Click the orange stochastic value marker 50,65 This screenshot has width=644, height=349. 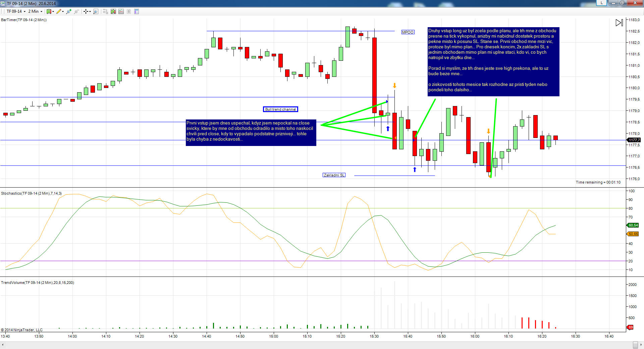633,234
